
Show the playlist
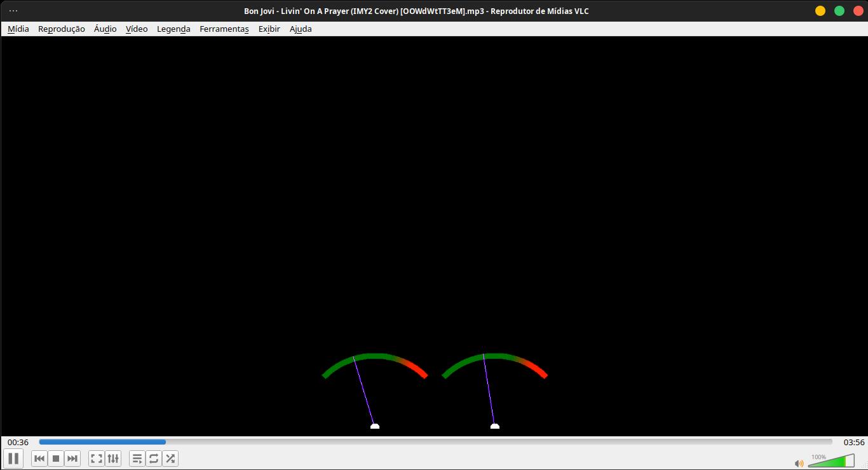tap(137, 458)
